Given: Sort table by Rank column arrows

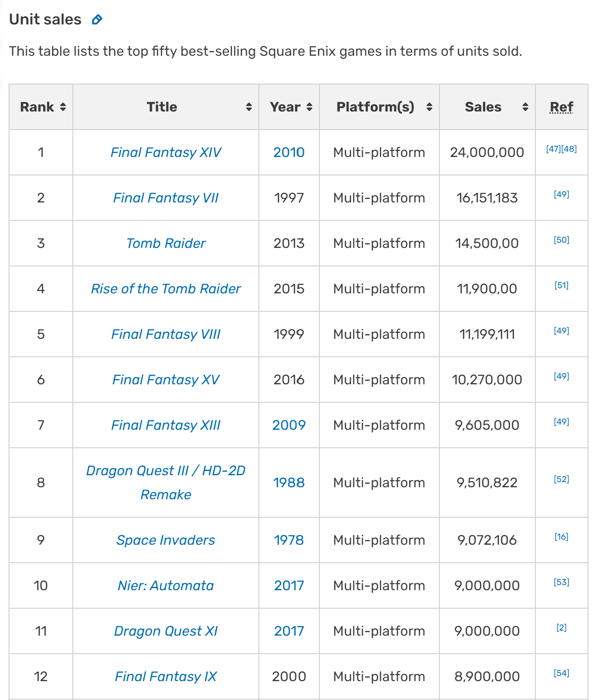Looking at the screenshot, I should point(63,107).
